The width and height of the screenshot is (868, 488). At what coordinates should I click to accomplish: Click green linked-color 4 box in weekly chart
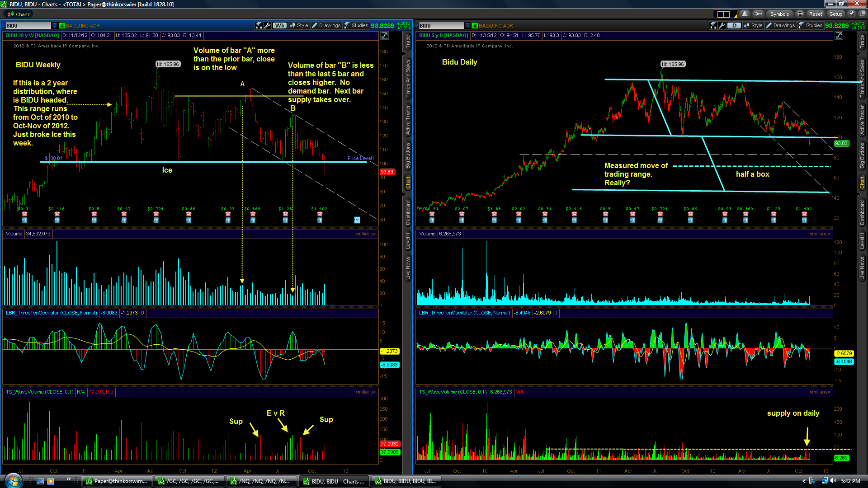(x=62, y=26)
